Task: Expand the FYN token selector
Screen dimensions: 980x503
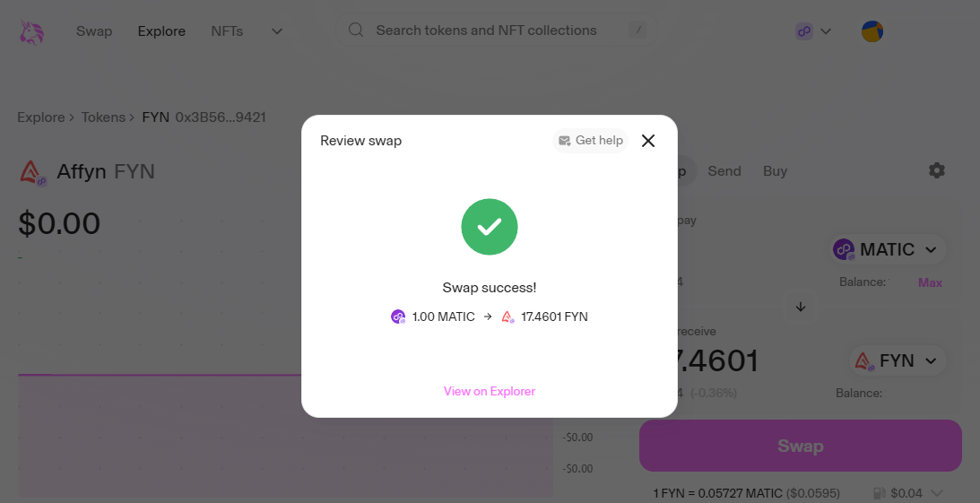Action: 898,361
